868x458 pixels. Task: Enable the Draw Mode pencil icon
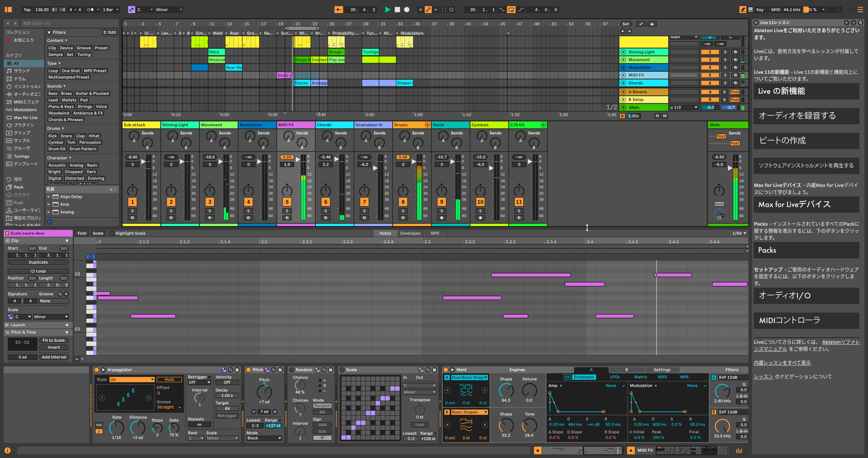(x=743, y=10)
